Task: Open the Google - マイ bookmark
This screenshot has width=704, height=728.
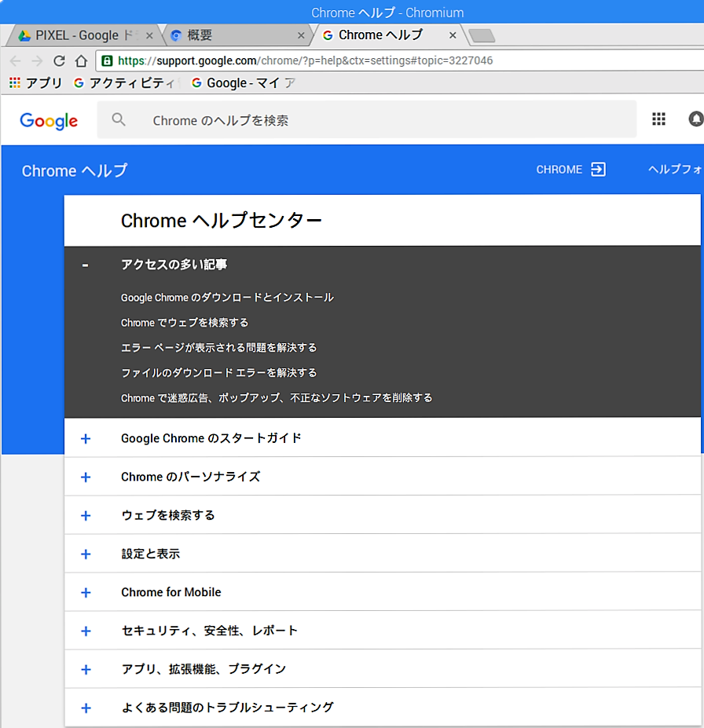Action: click(244, 83)
